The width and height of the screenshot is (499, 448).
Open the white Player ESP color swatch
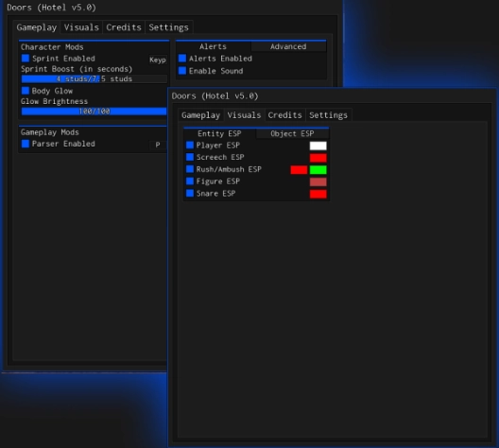pyautogui.click(x=318, y=146)
